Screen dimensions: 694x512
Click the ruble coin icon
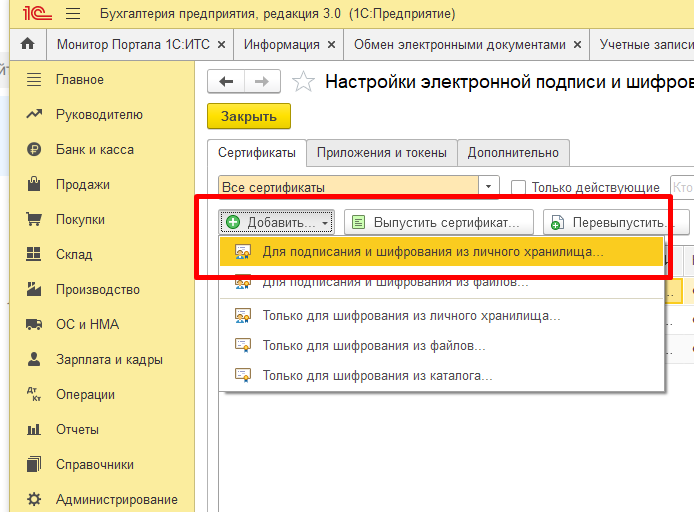click(x=34, y=150)
